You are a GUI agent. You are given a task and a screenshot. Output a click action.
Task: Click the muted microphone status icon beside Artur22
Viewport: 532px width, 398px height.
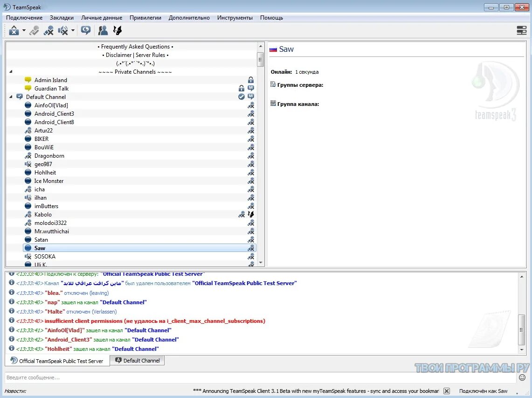click(28, 130)
